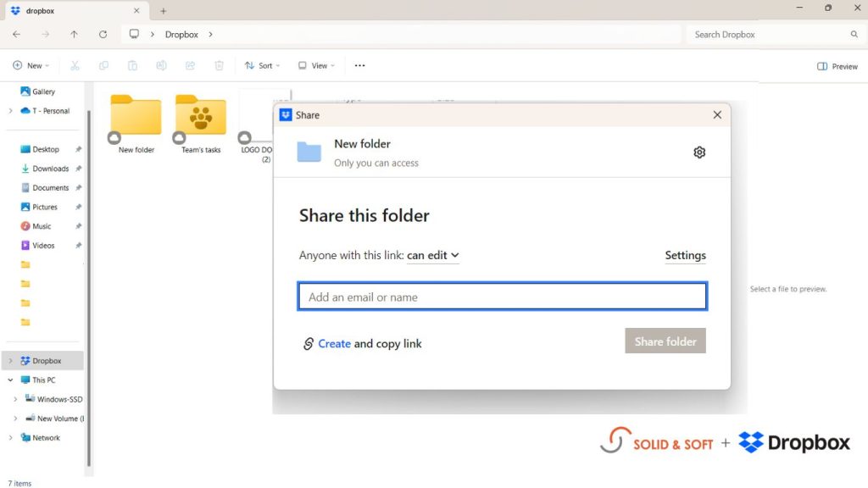Collapse the This PC tree node
The height and width of the screenshot is (488, 868).
pyautogui.click(x=10, y=380)
